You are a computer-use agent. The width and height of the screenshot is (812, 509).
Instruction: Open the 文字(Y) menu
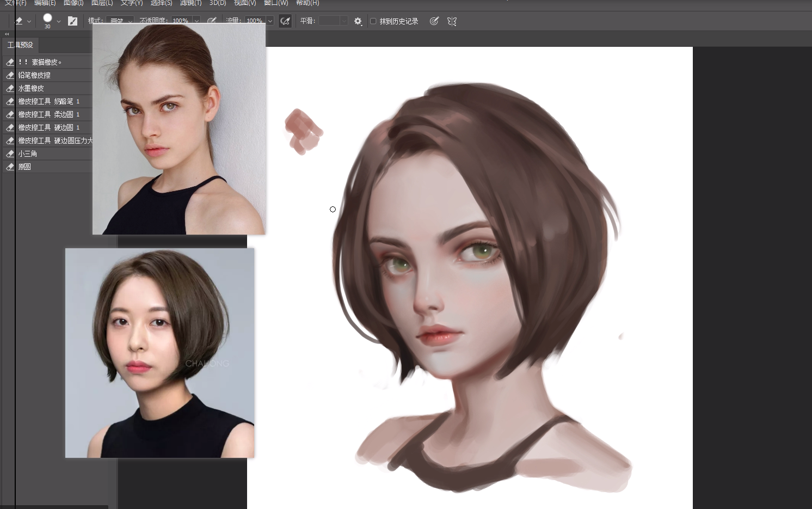132,3
